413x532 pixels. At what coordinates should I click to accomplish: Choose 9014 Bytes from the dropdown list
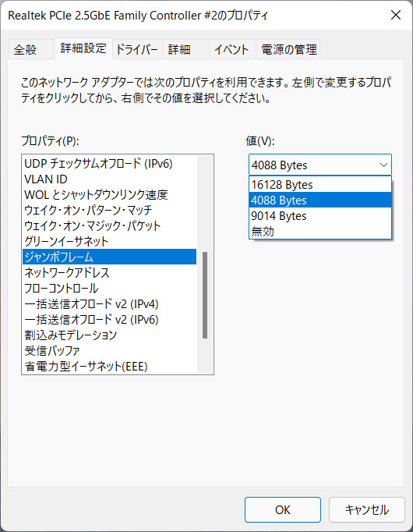(320, 216)
